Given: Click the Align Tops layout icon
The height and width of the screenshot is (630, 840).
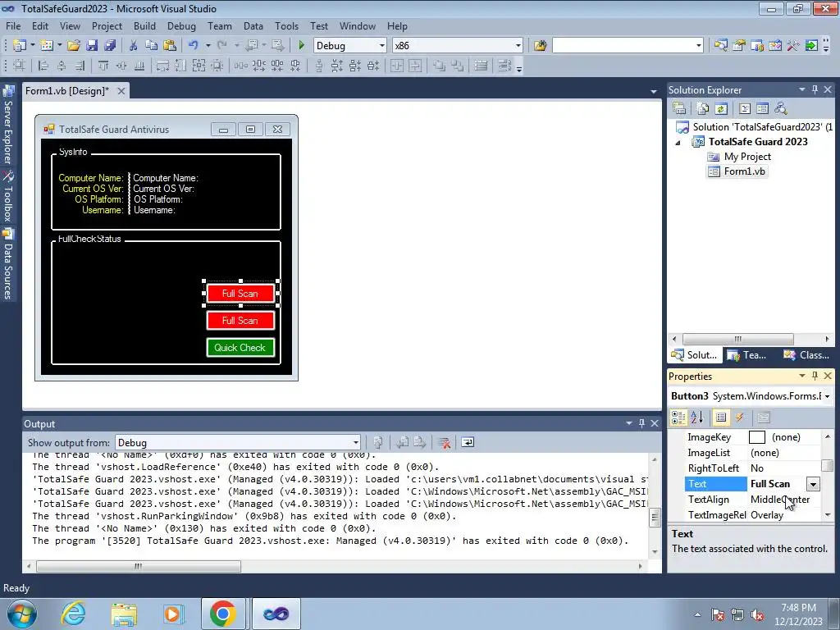Looking at the screenshot, I should click(x=103, y=66).
